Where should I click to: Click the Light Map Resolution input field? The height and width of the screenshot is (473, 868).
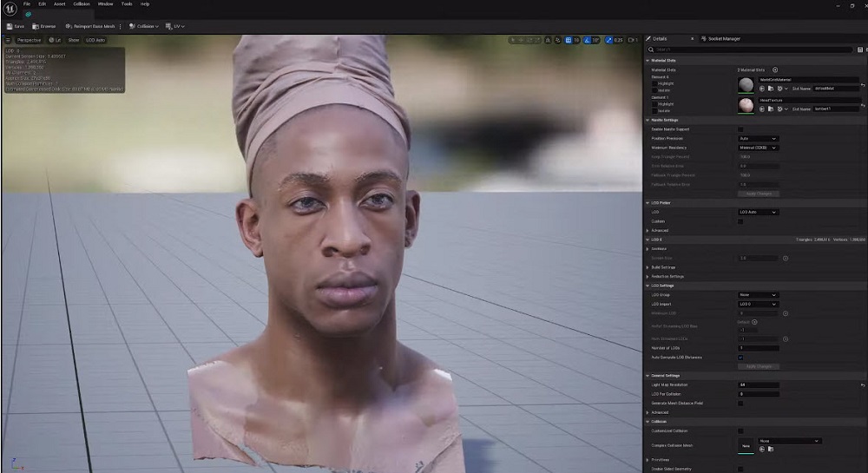coord(758,384)
